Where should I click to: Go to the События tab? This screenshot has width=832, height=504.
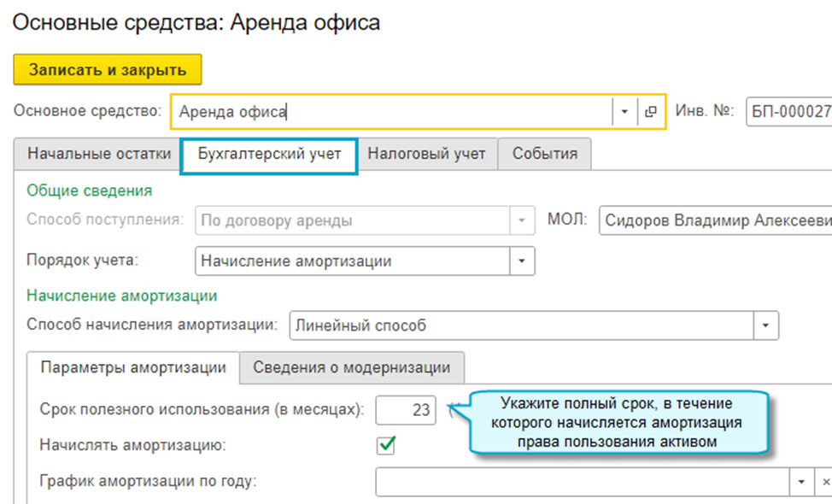point(544,155)
